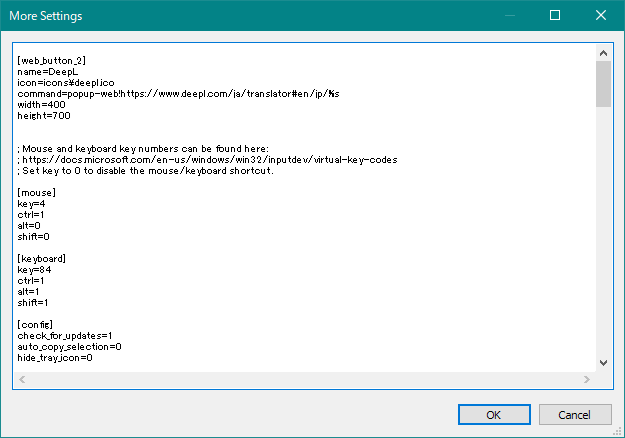Click the check_for_updates=1 line

(65, 336)
